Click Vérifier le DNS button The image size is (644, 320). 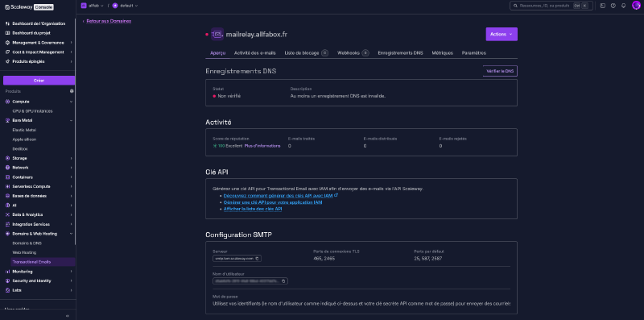(500, 71)
